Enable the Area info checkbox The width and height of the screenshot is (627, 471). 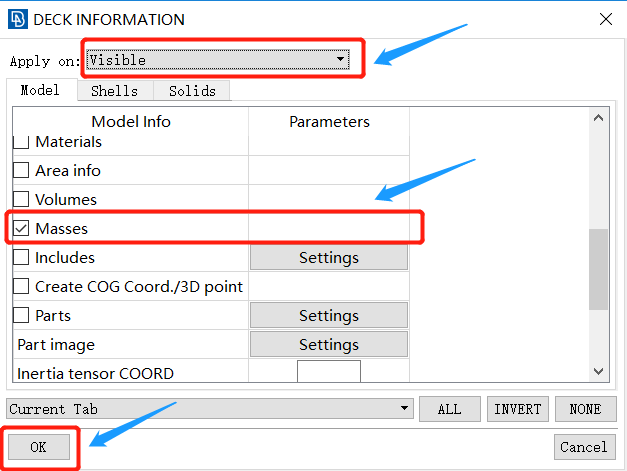[21, 170]
